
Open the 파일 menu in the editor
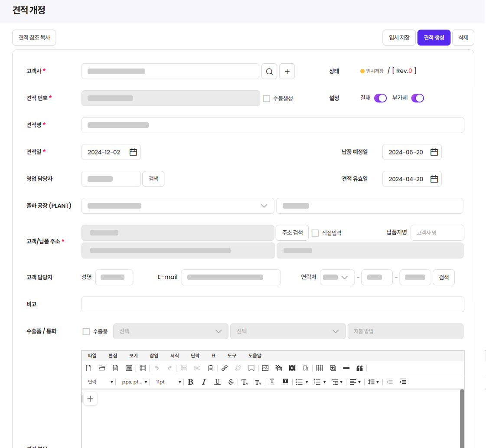pyautogui.click(x=92, y=356)
